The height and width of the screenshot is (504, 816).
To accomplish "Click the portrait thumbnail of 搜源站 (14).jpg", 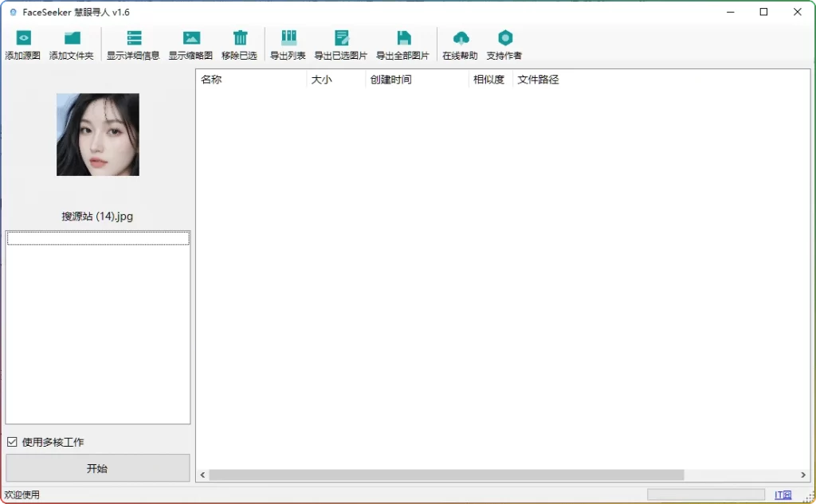I will 97,134.
